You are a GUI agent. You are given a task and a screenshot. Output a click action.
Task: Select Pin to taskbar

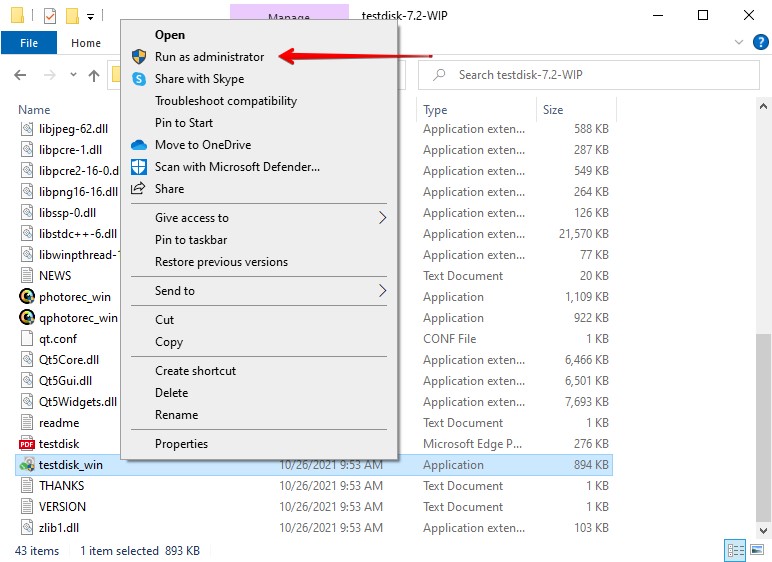tap(191, 240)
